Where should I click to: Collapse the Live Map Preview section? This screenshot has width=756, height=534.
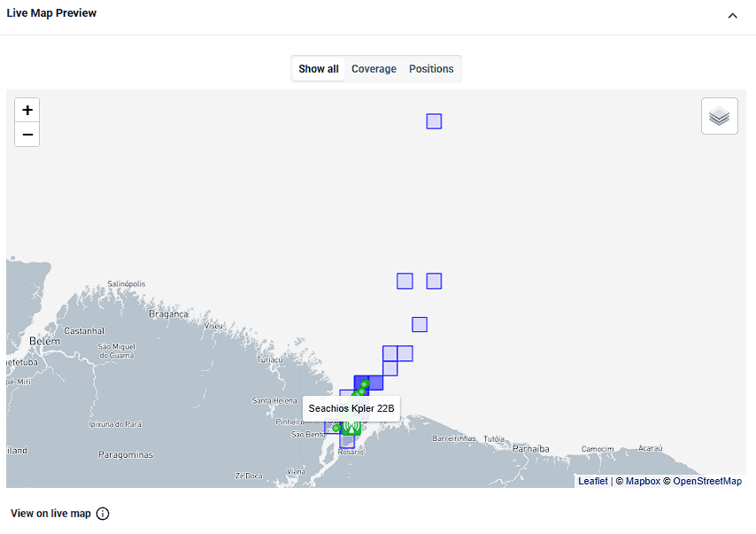pyautogui.click(x=732, y=15)
